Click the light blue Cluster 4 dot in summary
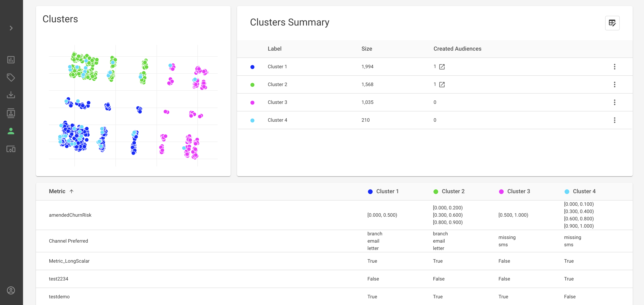644x305 pixels. [x=252, y=121]
